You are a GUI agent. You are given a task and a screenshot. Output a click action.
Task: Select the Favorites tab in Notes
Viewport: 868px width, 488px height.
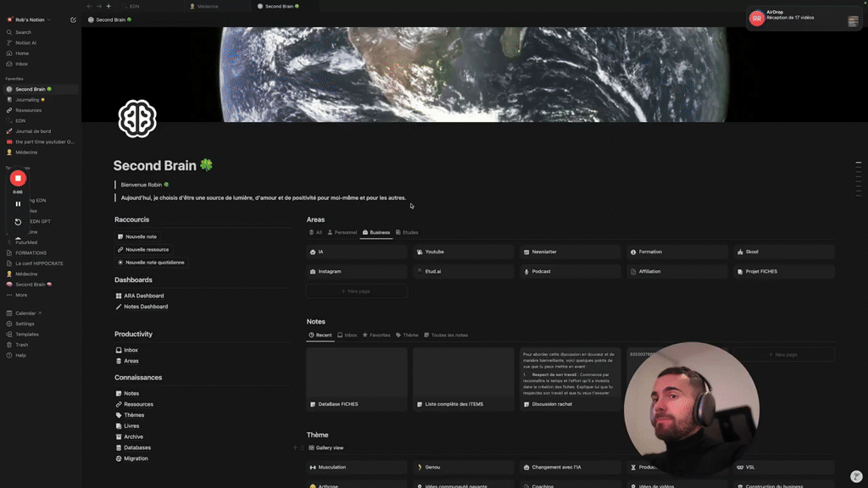[376, 335]
